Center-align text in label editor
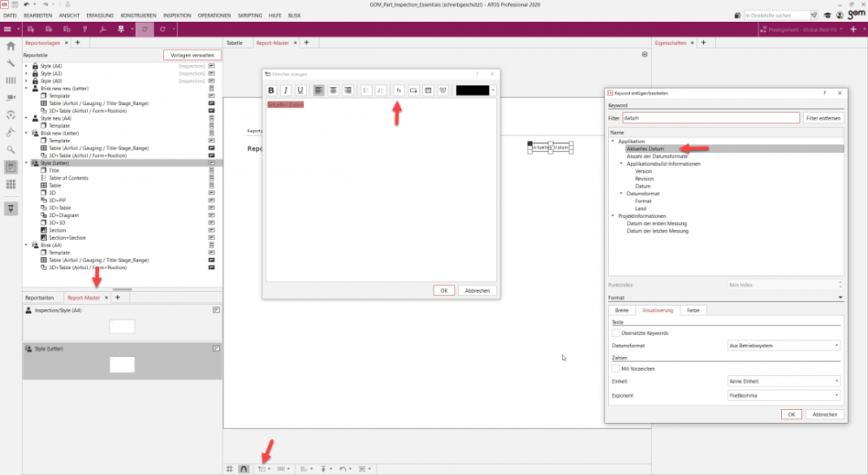The image size is (868, 475). pyautogui.click(x=334, y=90)
